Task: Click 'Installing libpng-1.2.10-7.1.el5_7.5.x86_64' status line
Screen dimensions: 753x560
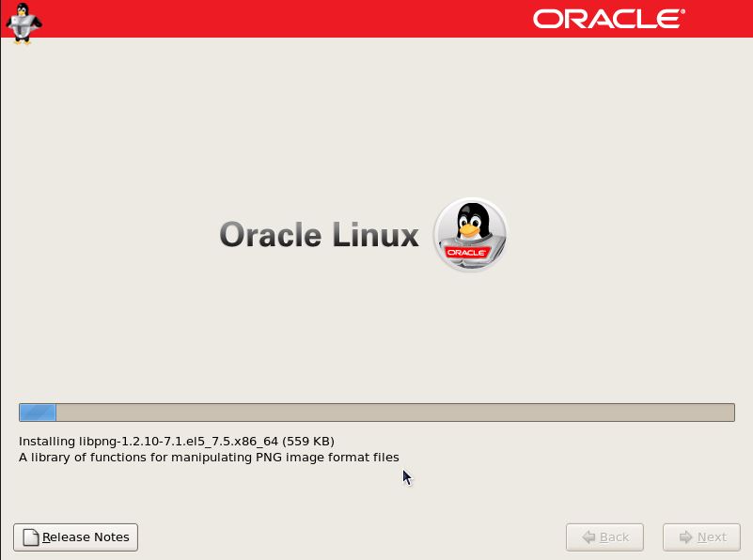Action: (x=176, y=442)
